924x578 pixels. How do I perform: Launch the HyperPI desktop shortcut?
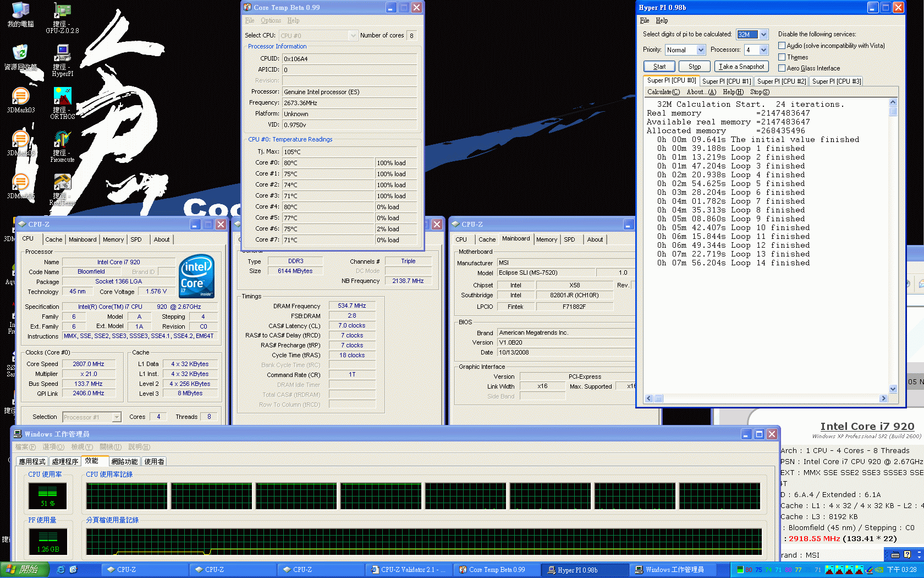(62, 61)
